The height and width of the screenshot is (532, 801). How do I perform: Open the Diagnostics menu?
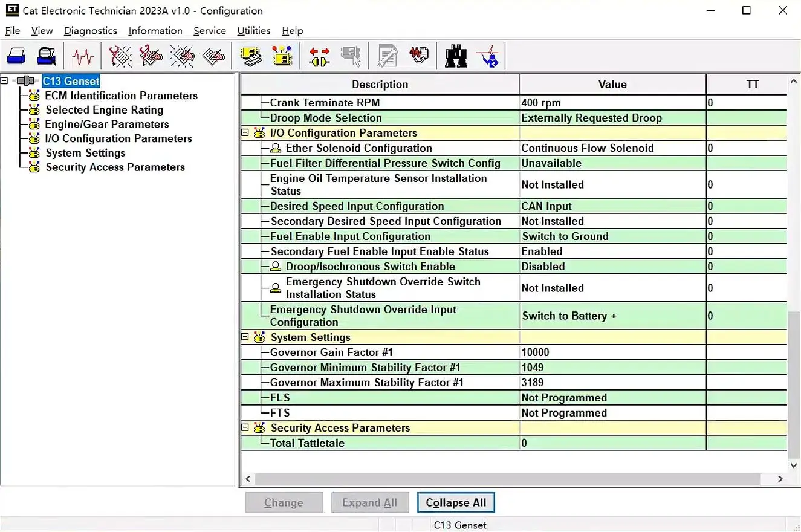[91, 31]
